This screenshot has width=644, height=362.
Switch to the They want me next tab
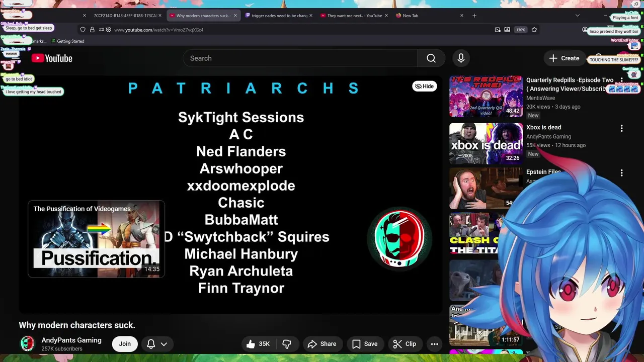coord(354,16)
